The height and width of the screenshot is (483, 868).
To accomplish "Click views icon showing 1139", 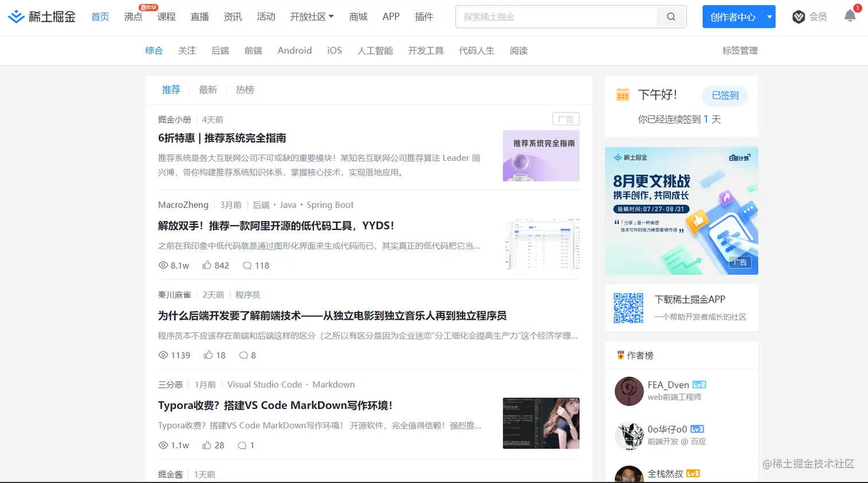I will tap(163, 355).
